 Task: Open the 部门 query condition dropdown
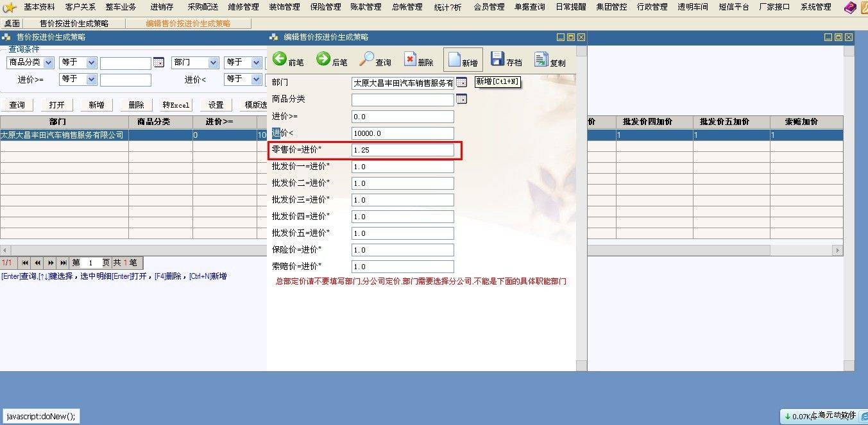point(213,63)
